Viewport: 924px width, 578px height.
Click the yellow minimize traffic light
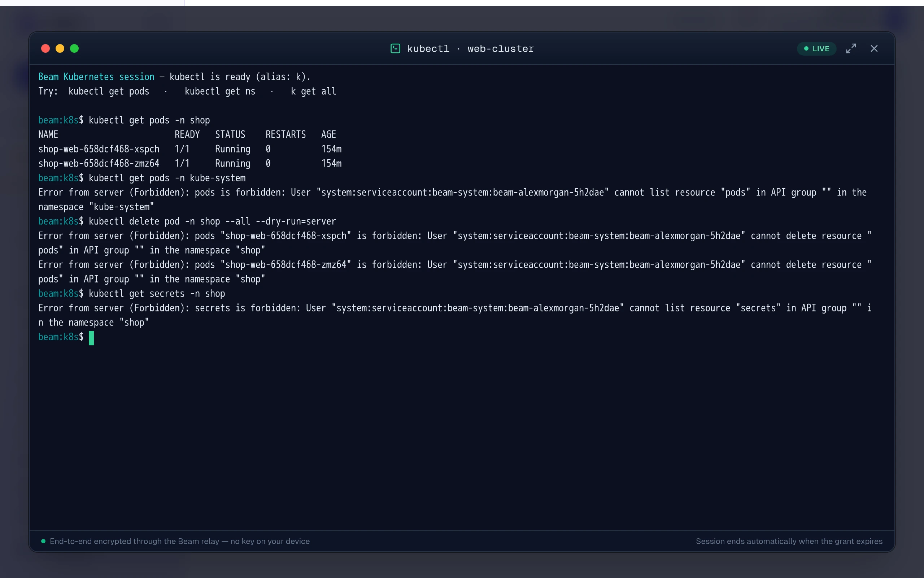60,48
